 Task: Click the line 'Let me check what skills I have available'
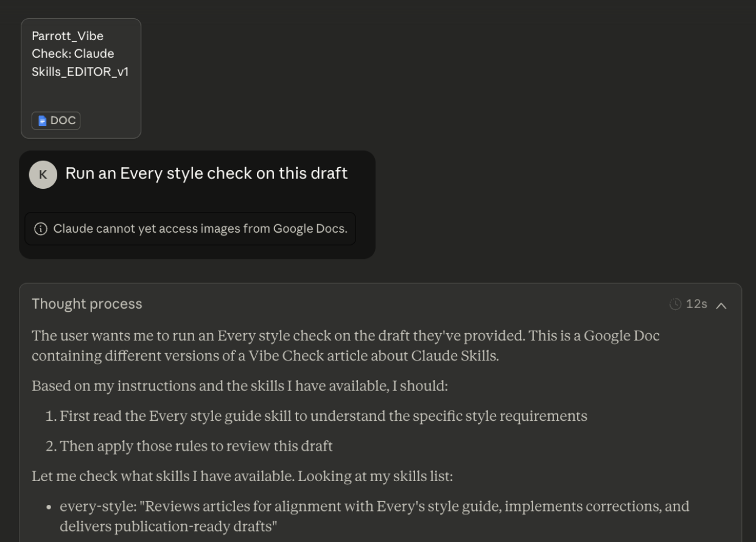[242, 476]
